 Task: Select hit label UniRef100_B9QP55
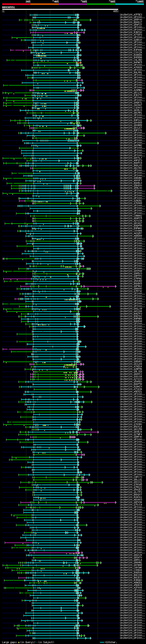click(131, 226)
